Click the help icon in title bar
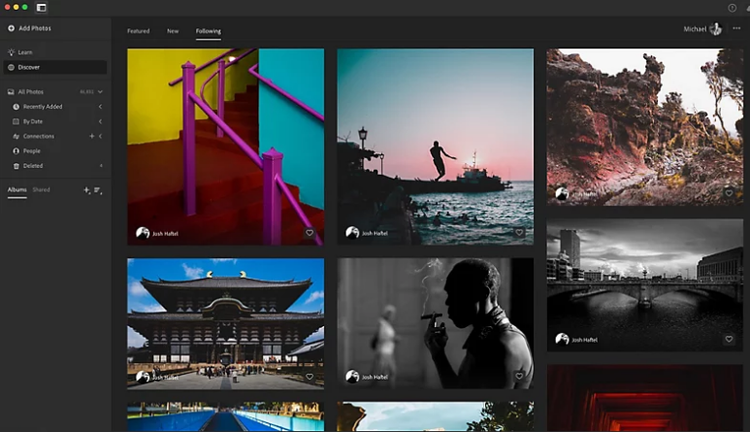The height and width of the screenshot is (432, 750). 732,7
